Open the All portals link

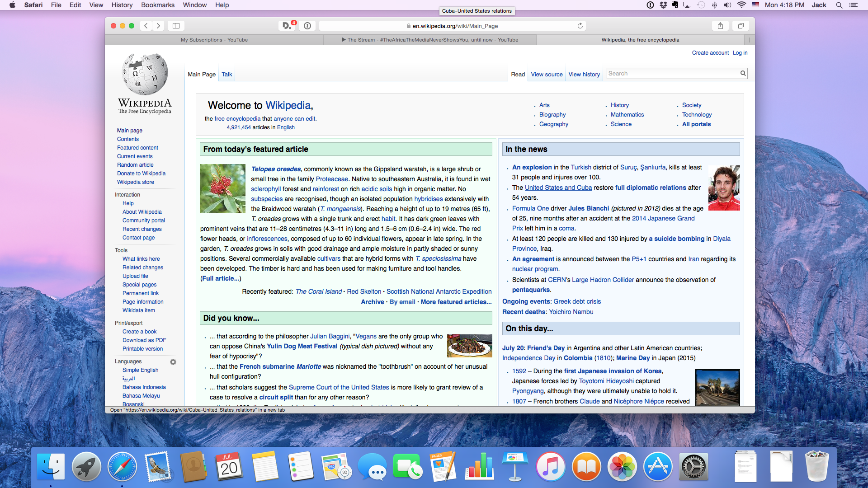coord(696,124)
